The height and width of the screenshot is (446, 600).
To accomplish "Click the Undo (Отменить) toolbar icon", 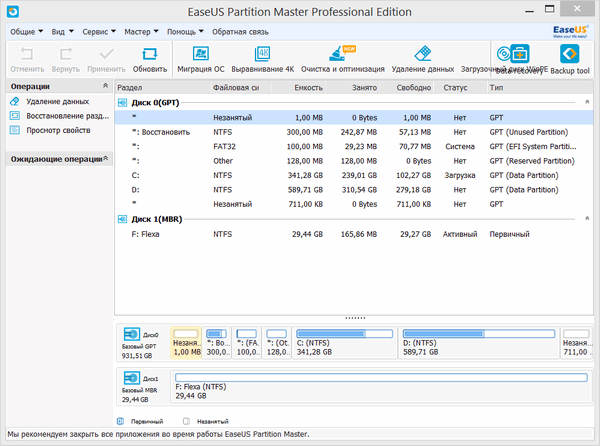I will [27, 54].
